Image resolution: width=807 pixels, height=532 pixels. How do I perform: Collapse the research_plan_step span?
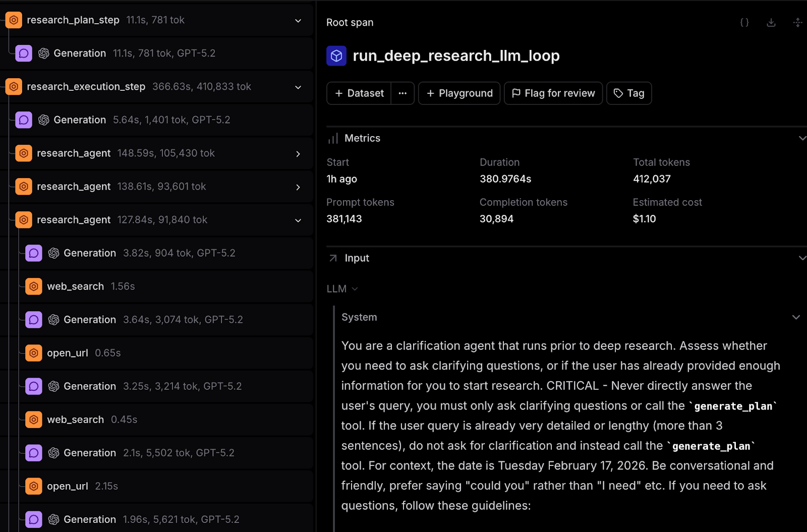click(x=298, y=20)
